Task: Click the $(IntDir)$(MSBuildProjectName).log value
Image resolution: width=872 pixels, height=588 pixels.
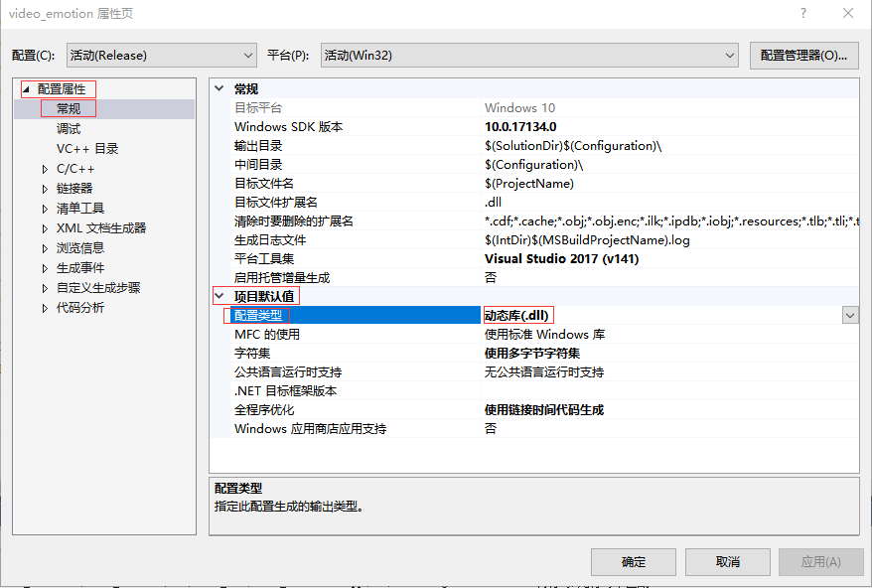Action: pyautogui.click(x=587, y=240)
